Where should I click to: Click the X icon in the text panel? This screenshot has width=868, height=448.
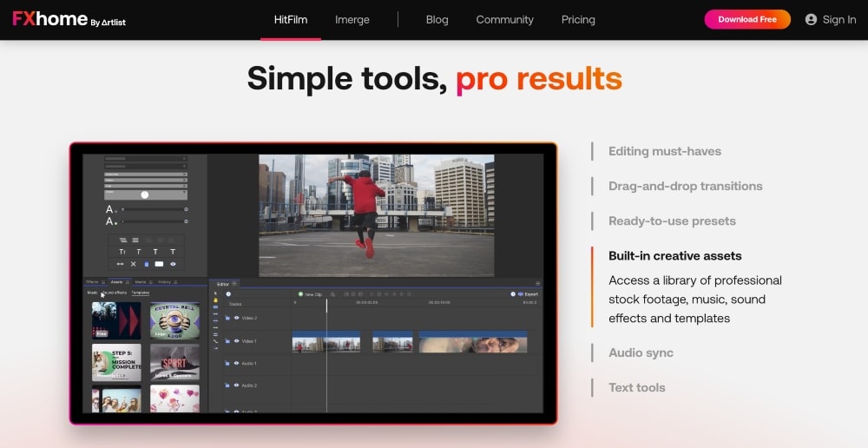133,264
